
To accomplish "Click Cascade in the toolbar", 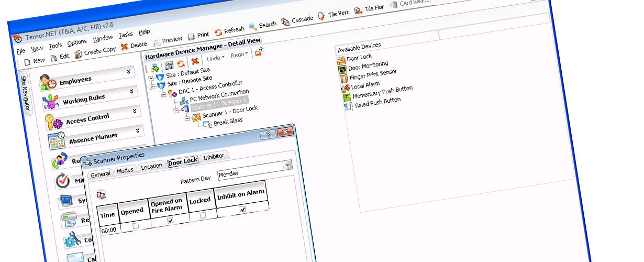I will point(297,20).
